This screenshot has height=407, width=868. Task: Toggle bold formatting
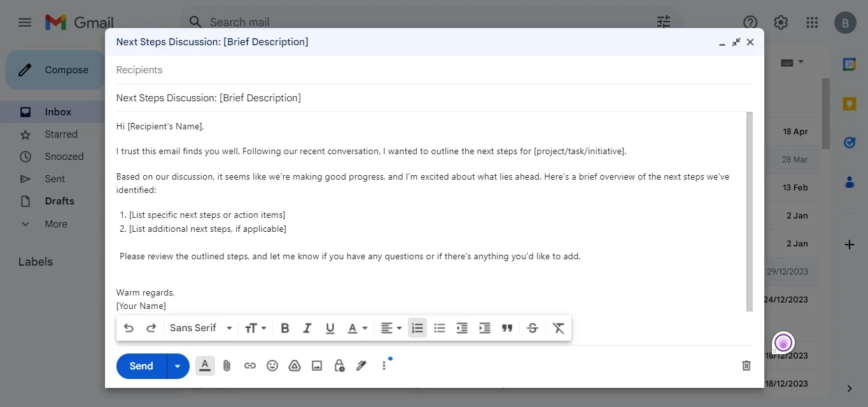284,327
